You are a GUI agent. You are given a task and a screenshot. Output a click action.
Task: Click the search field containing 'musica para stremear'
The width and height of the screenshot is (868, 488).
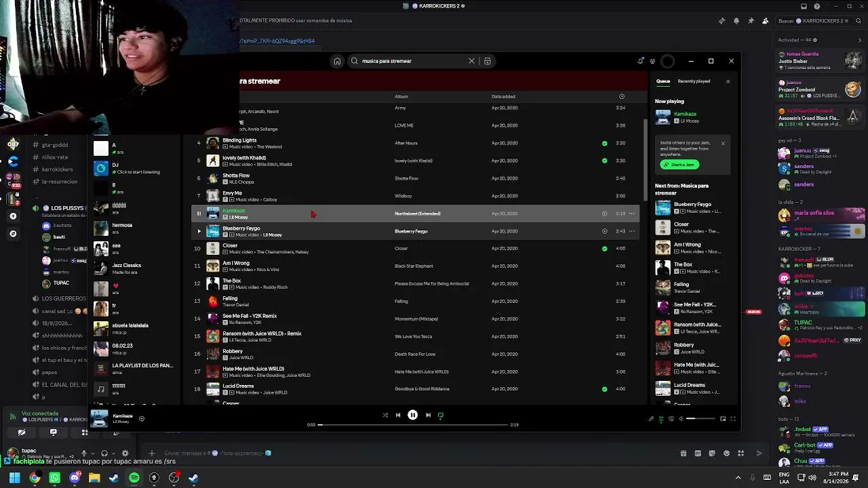point(420,61)
